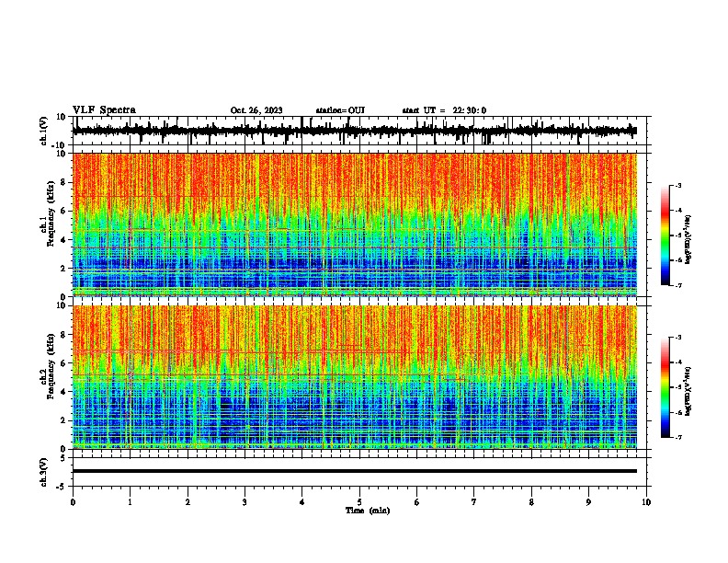Click the "2" kHz tick on ch.1 spectrogram
Image resolution: width=728 pixels, height=563 pixels.
point(64,268)
